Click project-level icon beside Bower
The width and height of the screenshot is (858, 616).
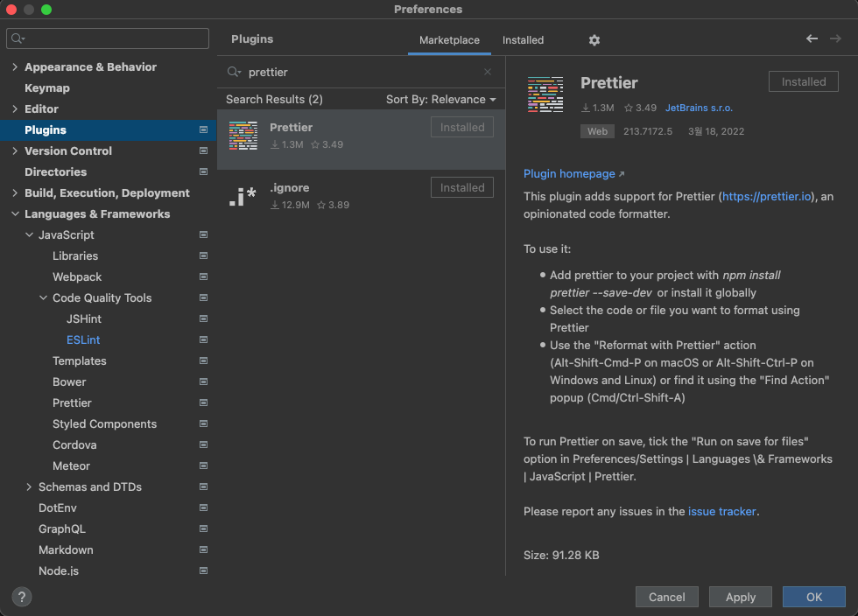click(203, 381)
